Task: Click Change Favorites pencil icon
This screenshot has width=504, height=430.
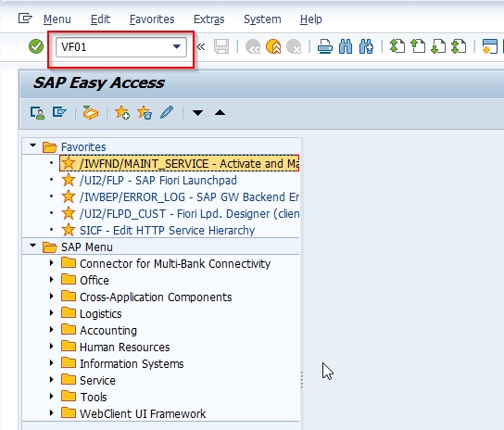Action: click(x=167, y=112)
